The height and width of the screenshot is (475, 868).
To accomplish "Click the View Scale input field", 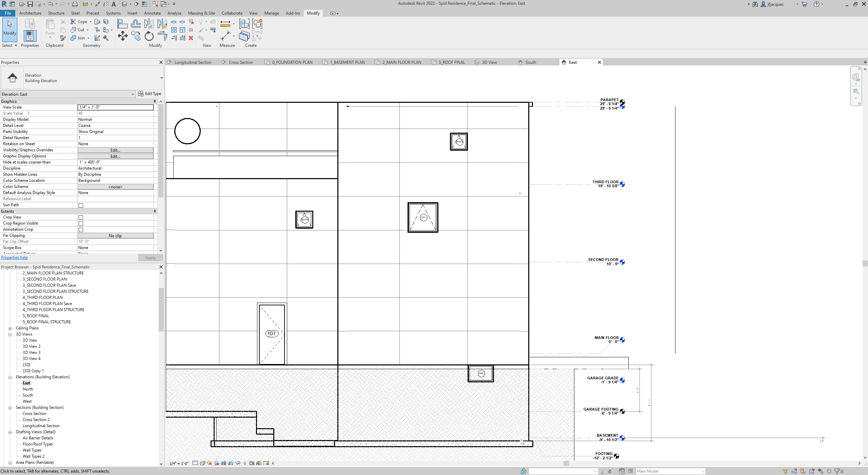I will (x=115, y=107).
